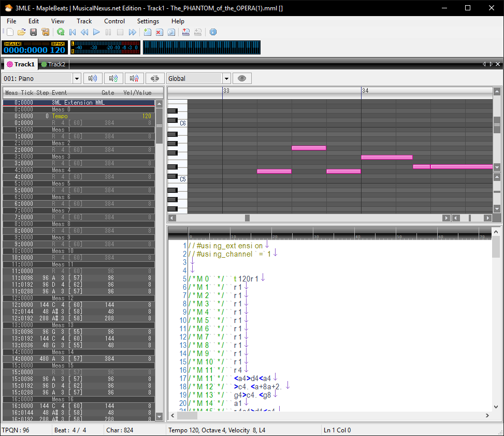Open track properties icon
504x436 pixels.
coord(171,32)
